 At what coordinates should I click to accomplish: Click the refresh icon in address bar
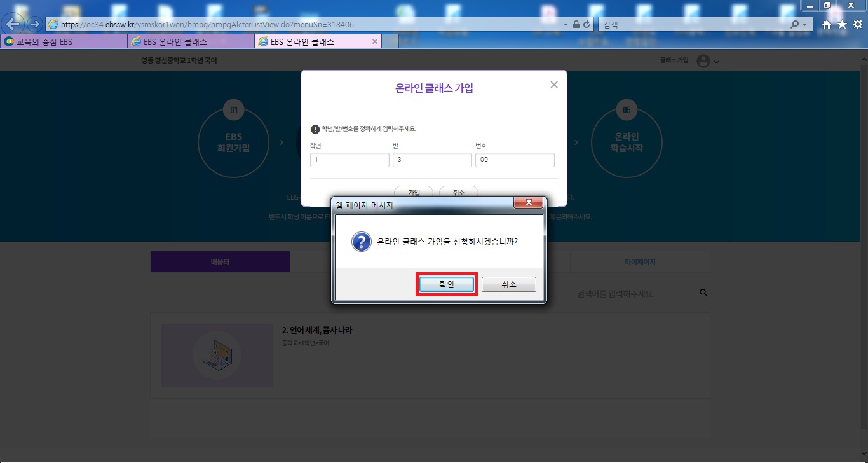(x=587, y=24)
